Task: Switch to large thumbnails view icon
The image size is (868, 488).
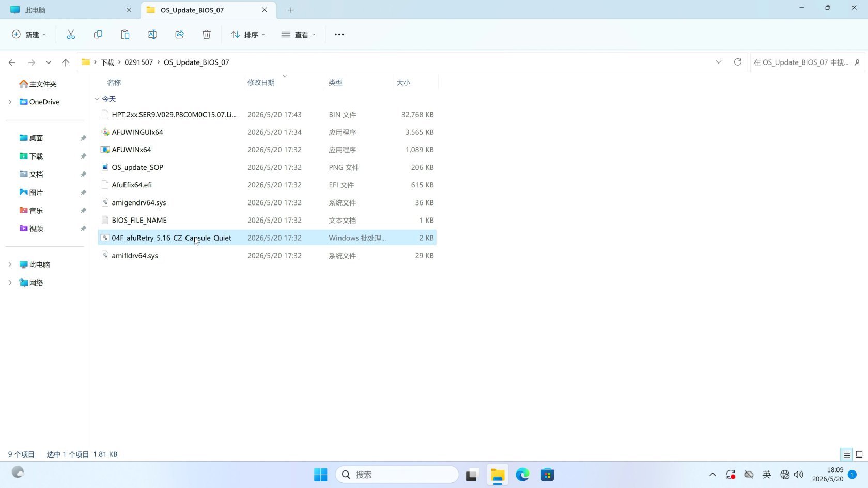Action: pyautogui.click(x=859, y=454)
